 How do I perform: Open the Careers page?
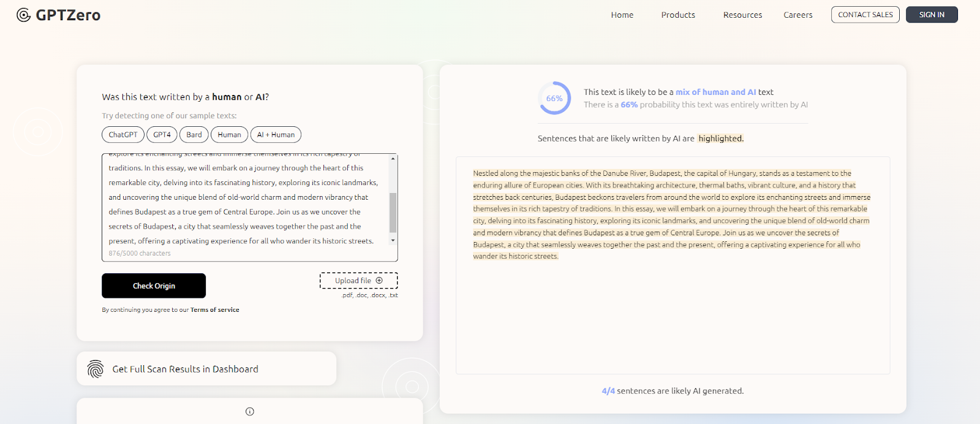tap(797, 15)
